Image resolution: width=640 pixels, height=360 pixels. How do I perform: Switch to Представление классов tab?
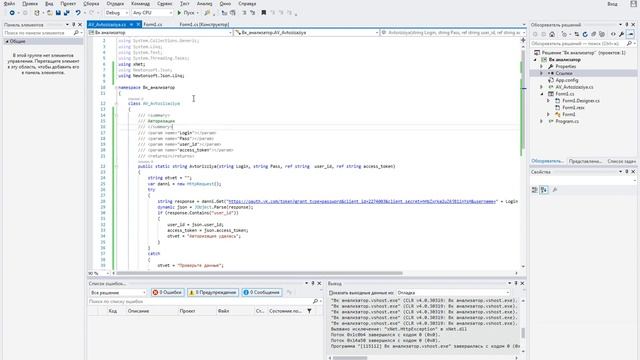[x=585, y=161]
